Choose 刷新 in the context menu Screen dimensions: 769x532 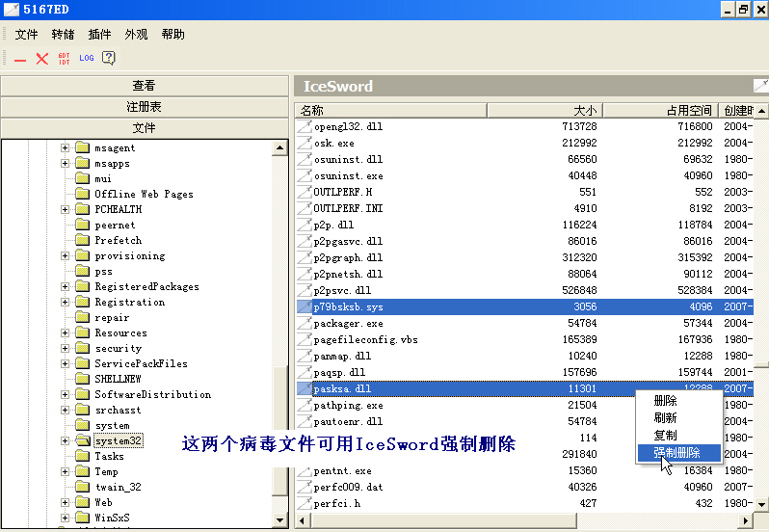pyautogui.click(x=678, y=417)
